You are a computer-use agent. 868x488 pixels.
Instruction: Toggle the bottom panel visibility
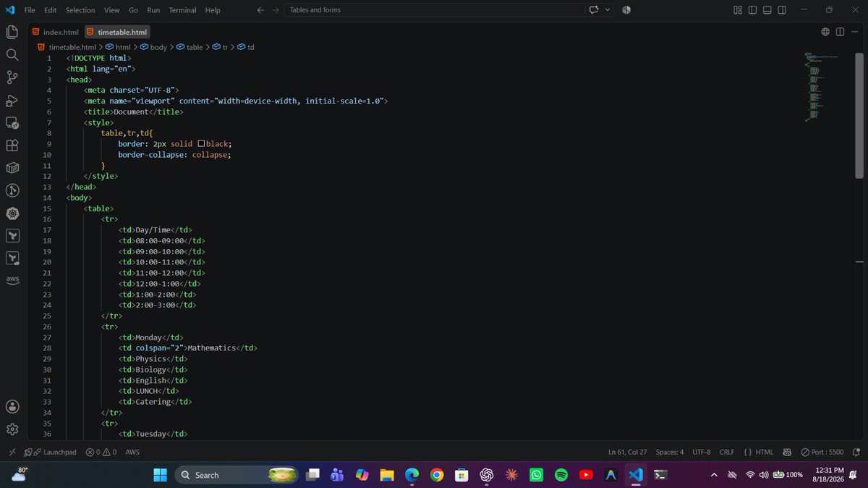coord(767,10)
